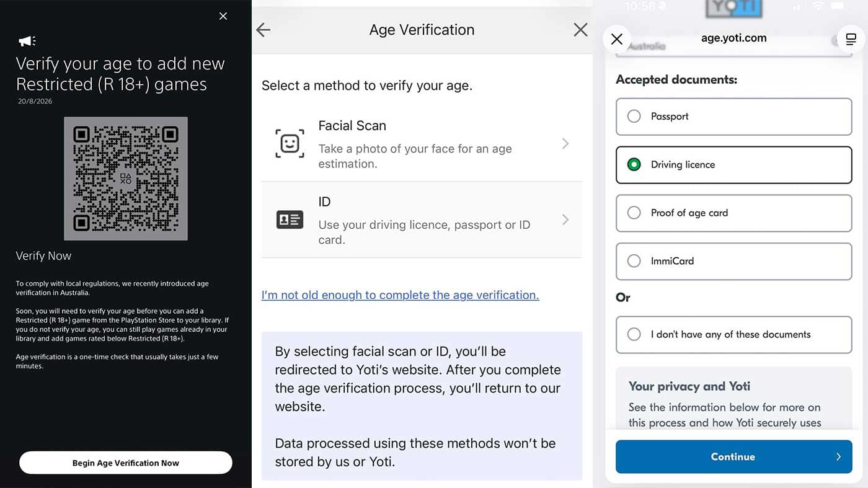
Task: Click the 'Verify Now' heading text
Action: point(43,255)
